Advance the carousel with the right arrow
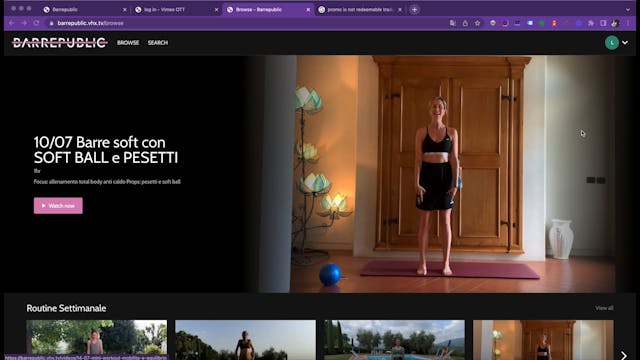Image resolution: width=640 pixels, height=360 pixels. coord(623,355)
